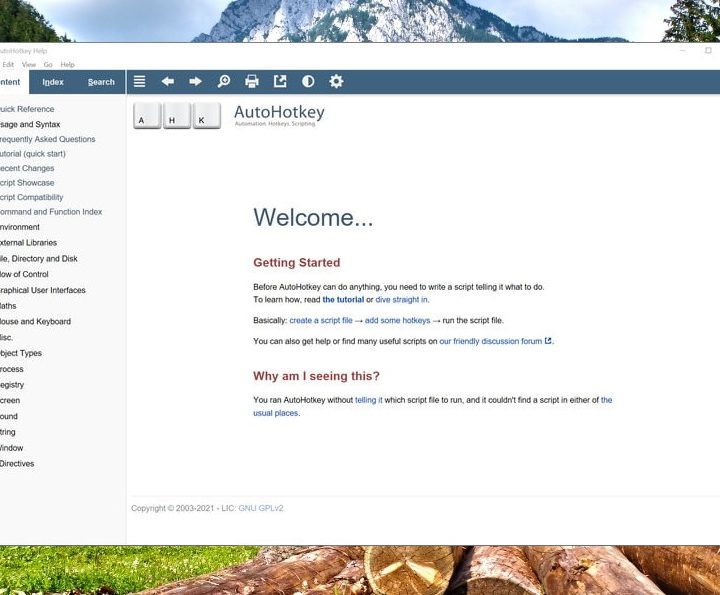Expand External Libraries section

tap(28, 243)
